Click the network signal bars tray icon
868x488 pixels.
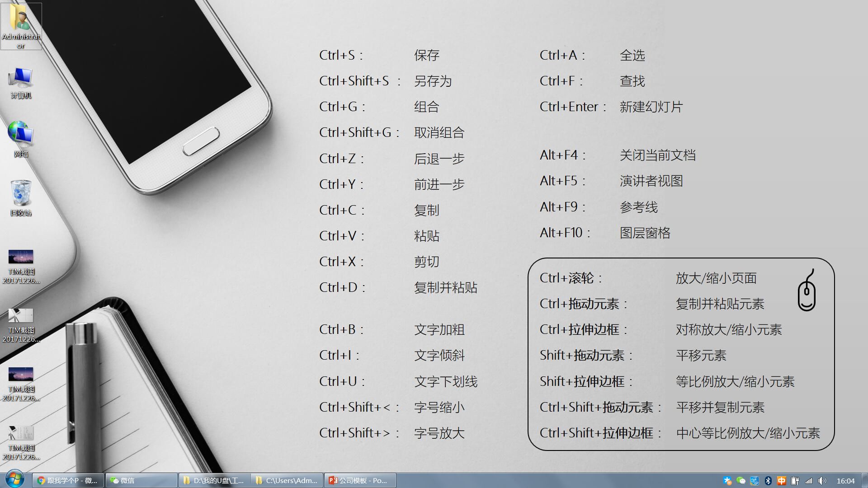(809, 481)
